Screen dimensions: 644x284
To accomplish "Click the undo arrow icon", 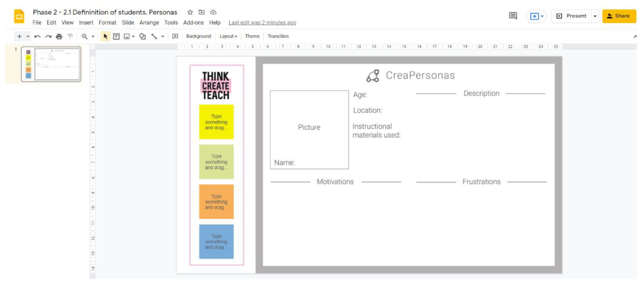I will [37, 37].
